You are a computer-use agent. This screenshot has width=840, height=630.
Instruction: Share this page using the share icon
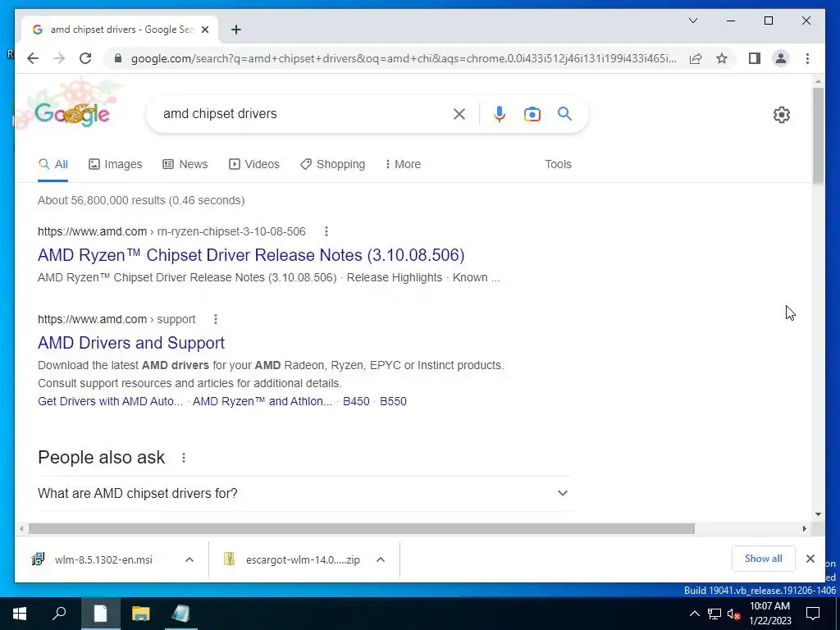tap(696, 58)
